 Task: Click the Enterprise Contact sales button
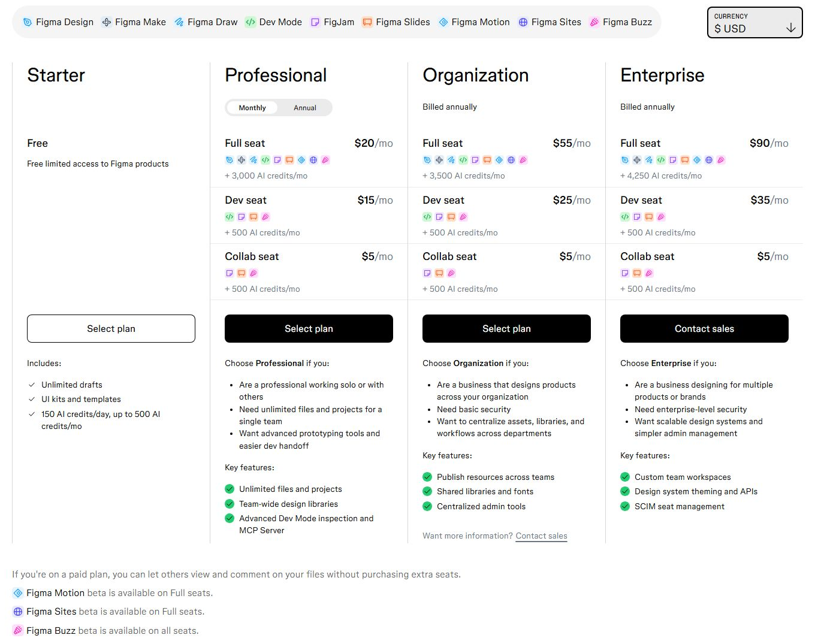(x=704, y=329)
